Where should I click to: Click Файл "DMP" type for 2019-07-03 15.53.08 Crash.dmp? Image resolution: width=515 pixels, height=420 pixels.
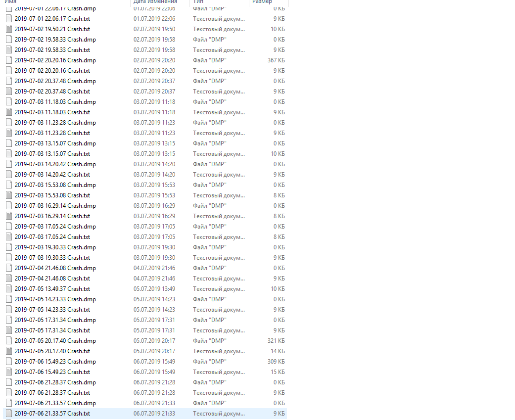210,185
